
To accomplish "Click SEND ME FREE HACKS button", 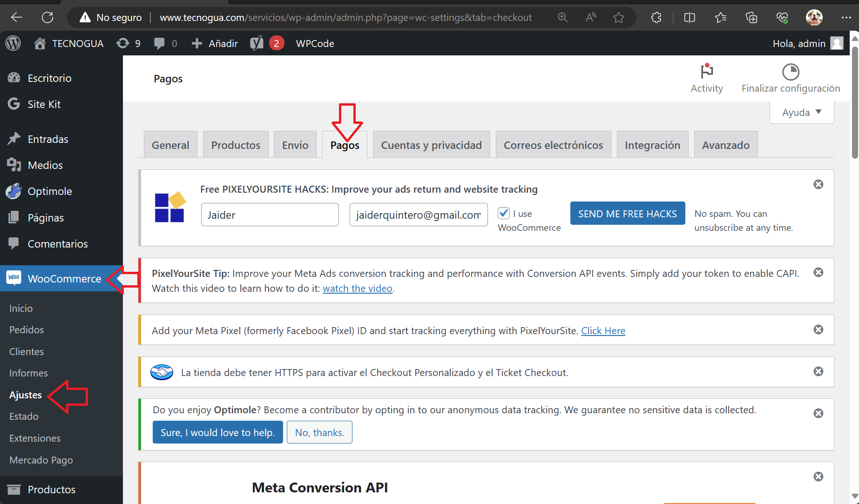I will [x=628, y=213].
